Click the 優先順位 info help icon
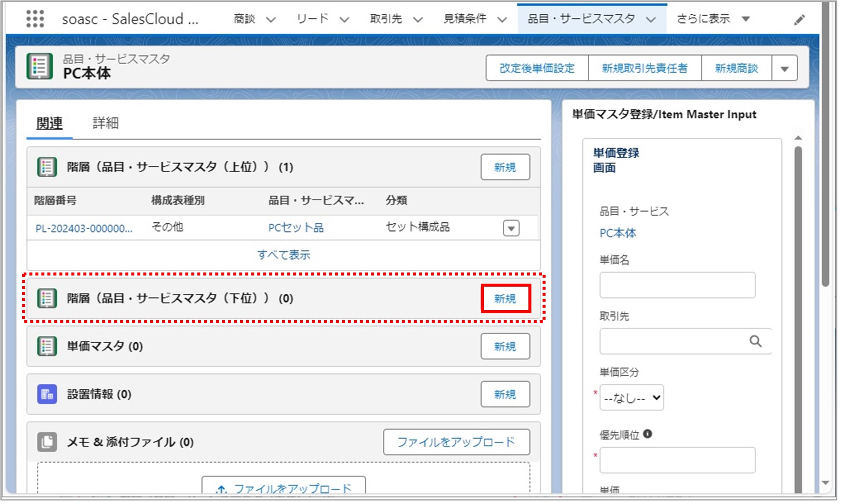This screenshot has width=868, height=503. click(647, 434)
